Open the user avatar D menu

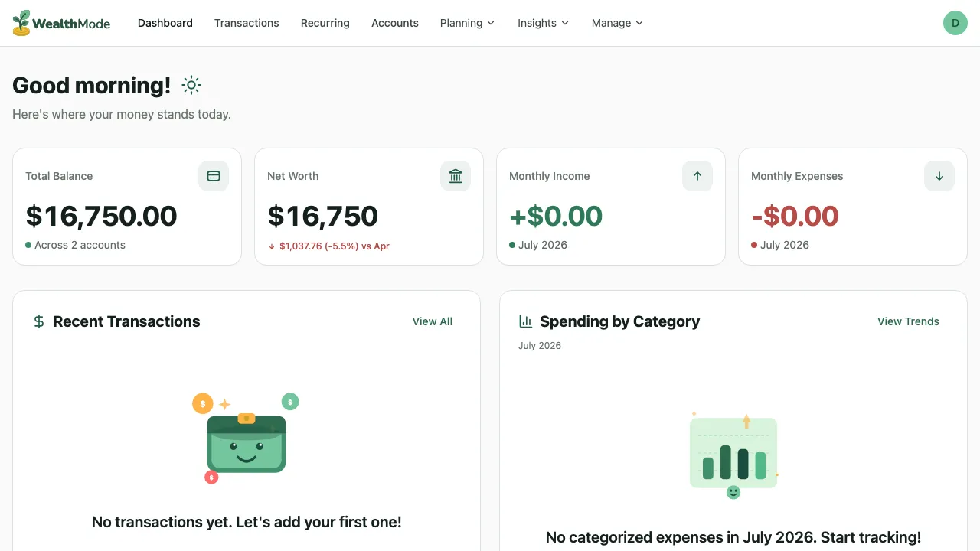point(955,23)
